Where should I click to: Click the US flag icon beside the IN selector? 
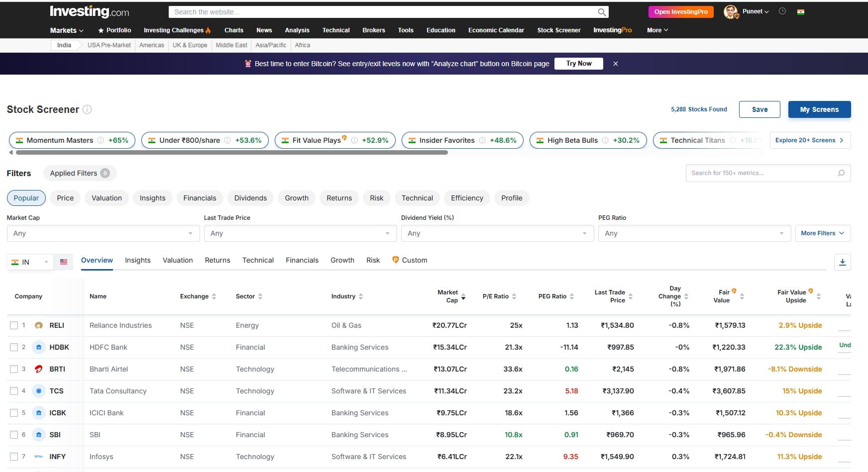tap(64, 262)
